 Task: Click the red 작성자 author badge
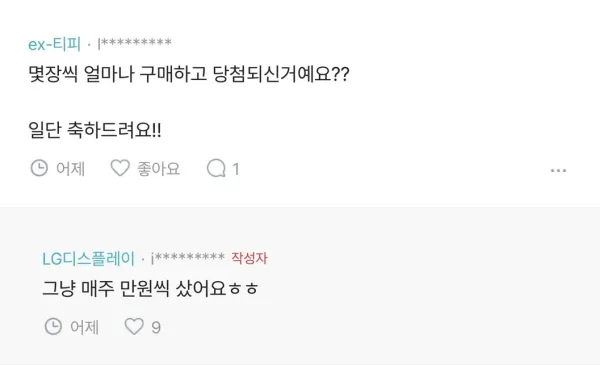tap(249, 258)
